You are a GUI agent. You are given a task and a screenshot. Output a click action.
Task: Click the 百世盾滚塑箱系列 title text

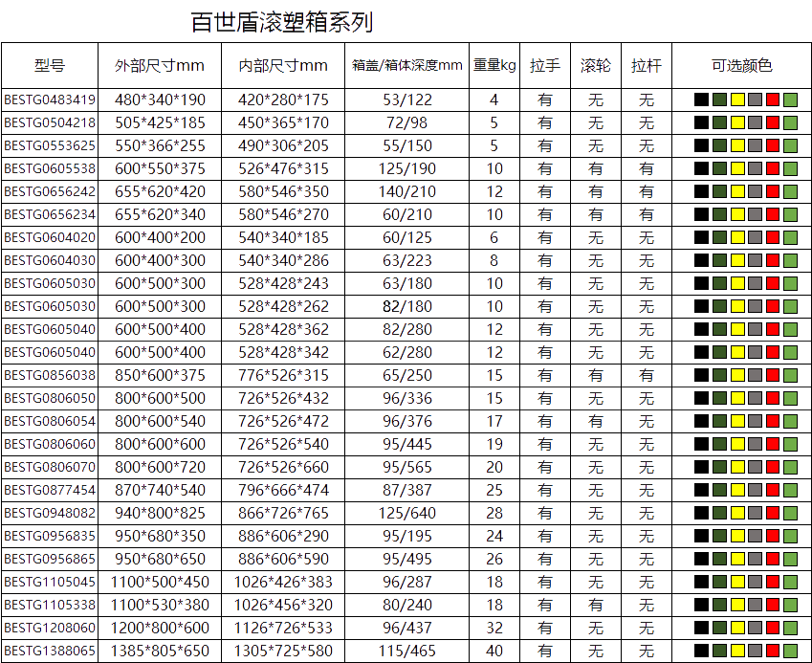[x=282, y=22]
